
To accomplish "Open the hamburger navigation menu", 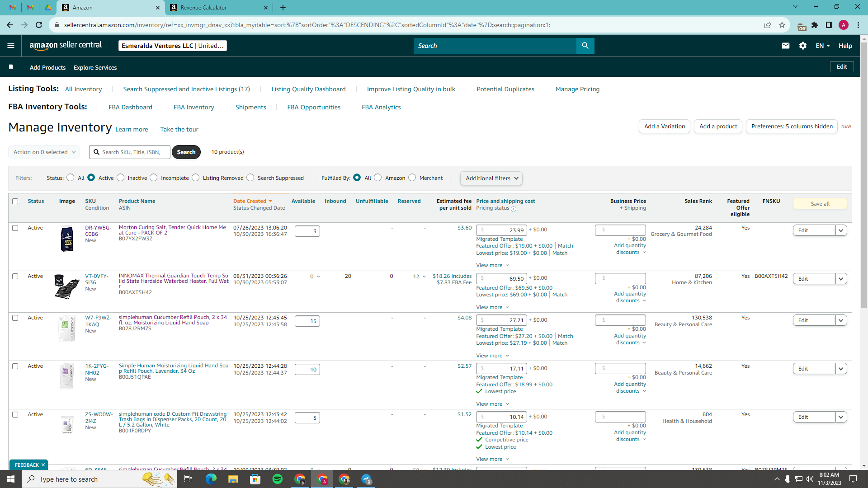I will pyautogui.click(x=11, y=46).
